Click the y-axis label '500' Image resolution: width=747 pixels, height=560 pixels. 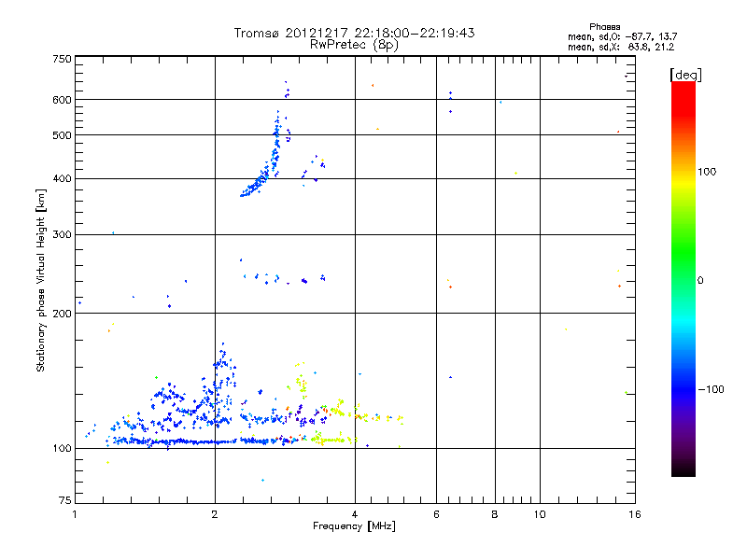point(62,135)
